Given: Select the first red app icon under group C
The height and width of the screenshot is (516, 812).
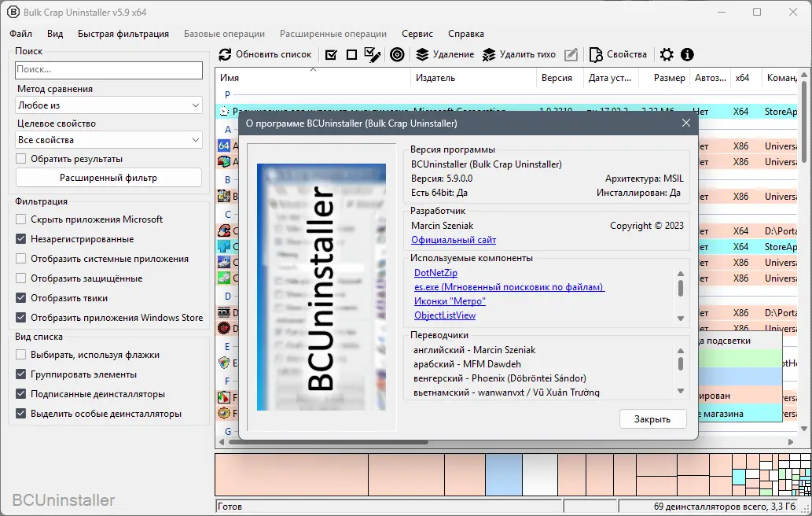Looking at the screenshot, I should click(224, 230).
